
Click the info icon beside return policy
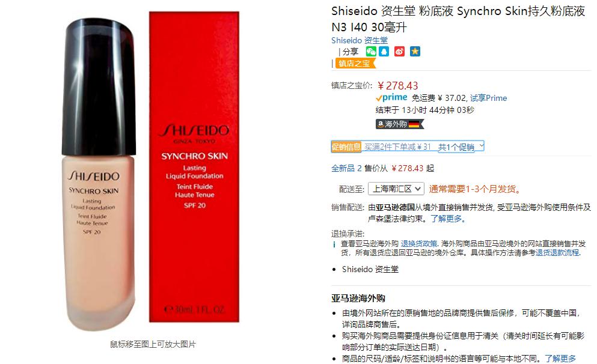click(334, 244)
